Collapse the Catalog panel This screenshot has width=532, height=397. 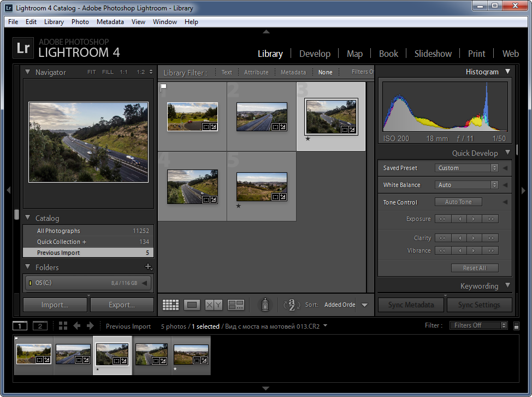28,218
